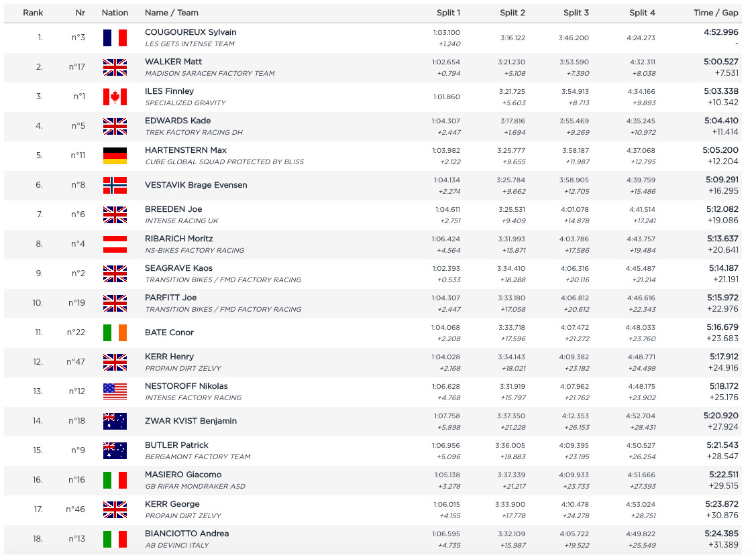
Task: Click the Name / Team column header
Action: 172,13
